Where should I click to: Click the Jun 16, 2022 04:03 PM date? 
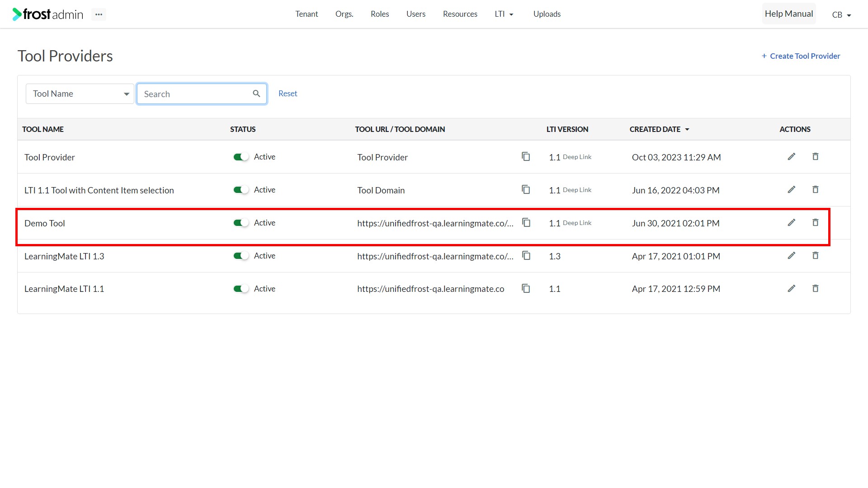pos(676,190)
